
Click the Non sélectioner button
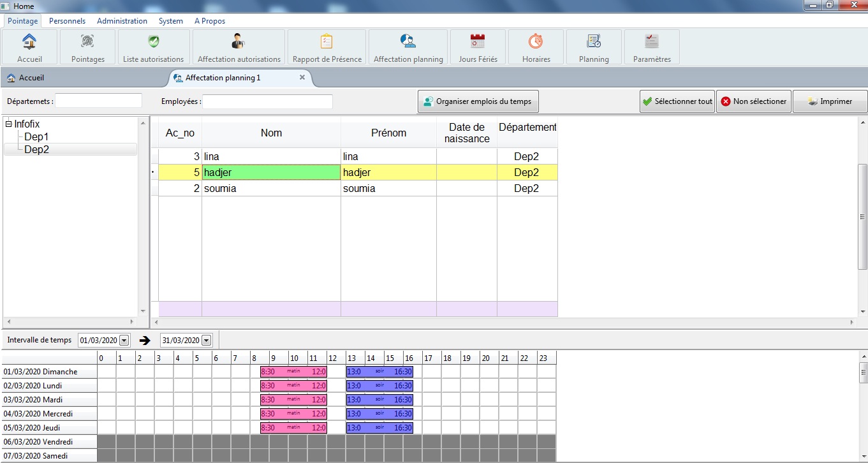pyautogui.click(x=753, y=101)
